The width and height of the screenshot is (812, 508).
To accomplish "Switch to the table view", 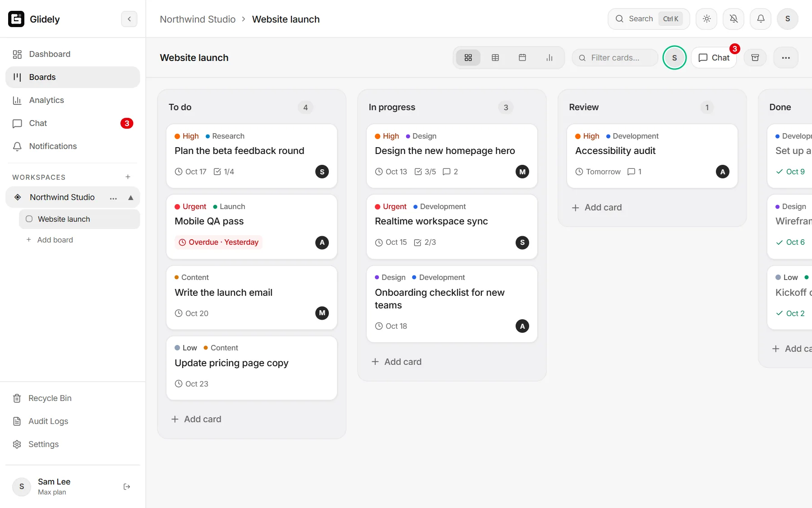I will coord(495,58).
